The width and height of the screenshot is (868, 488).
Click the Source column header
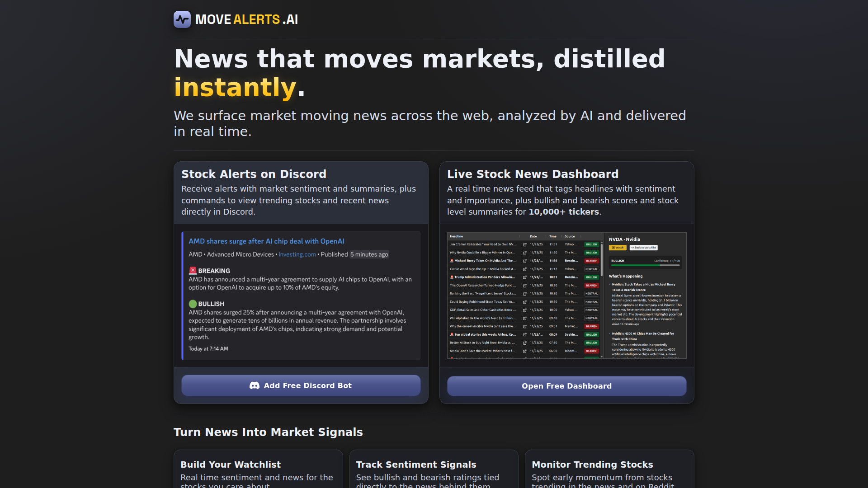point(570,236)
